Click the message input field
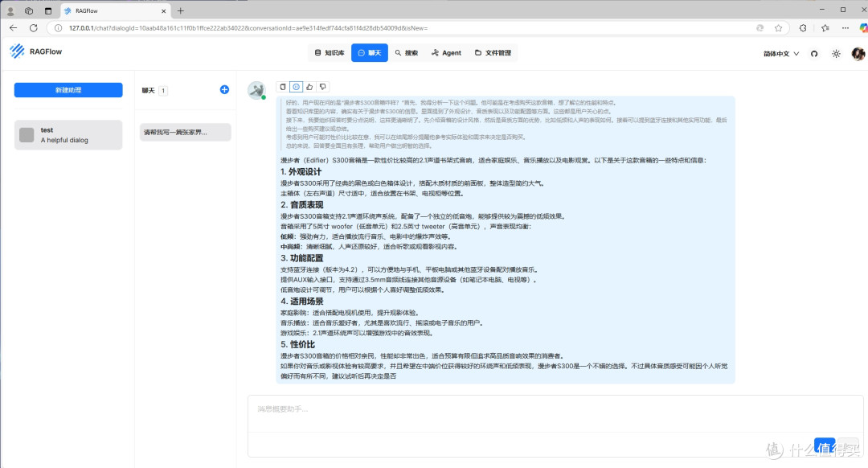This screenshot has width=868, height=468. coord(555,414)
